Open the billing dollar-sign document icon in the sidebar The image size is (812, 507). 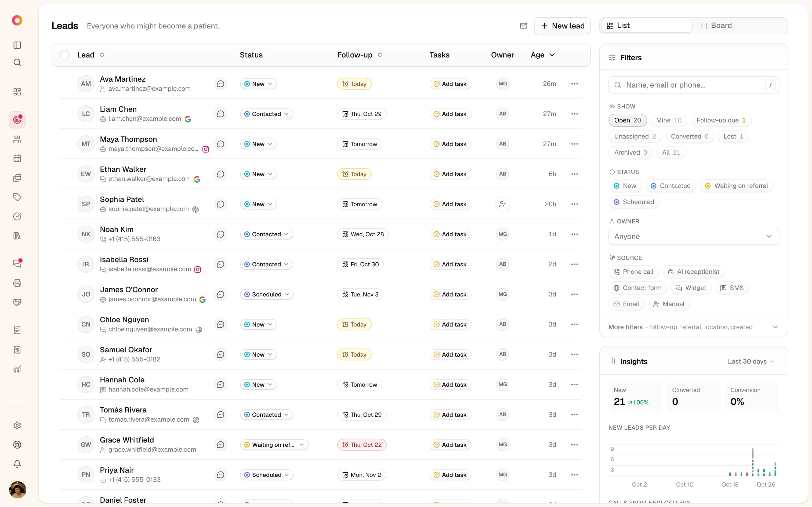pyautogui.click(x=17, y=350)
